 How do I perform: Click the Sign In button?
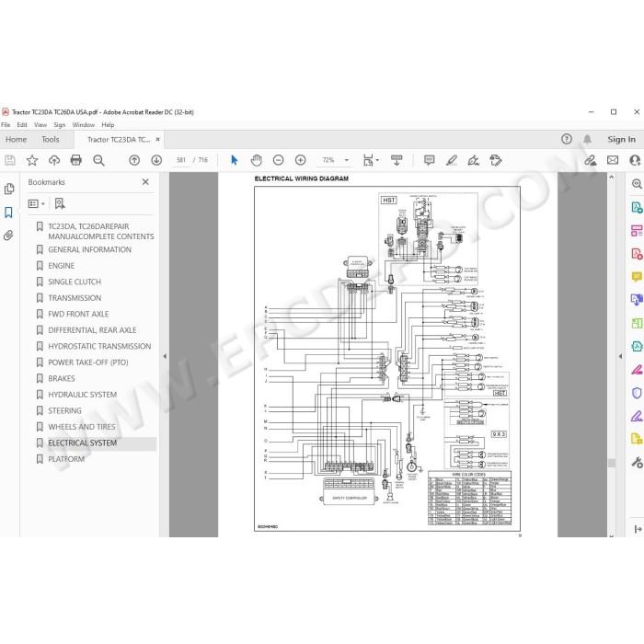[621, 139]
